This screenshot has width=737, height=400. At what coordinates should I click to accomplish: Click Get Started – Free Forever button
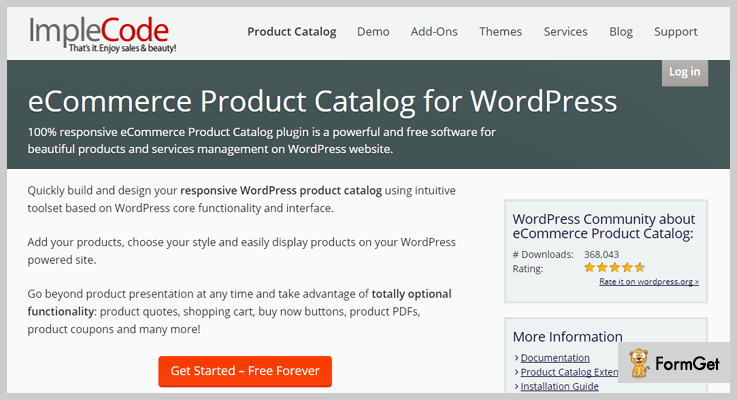click(x=245, y=371)
